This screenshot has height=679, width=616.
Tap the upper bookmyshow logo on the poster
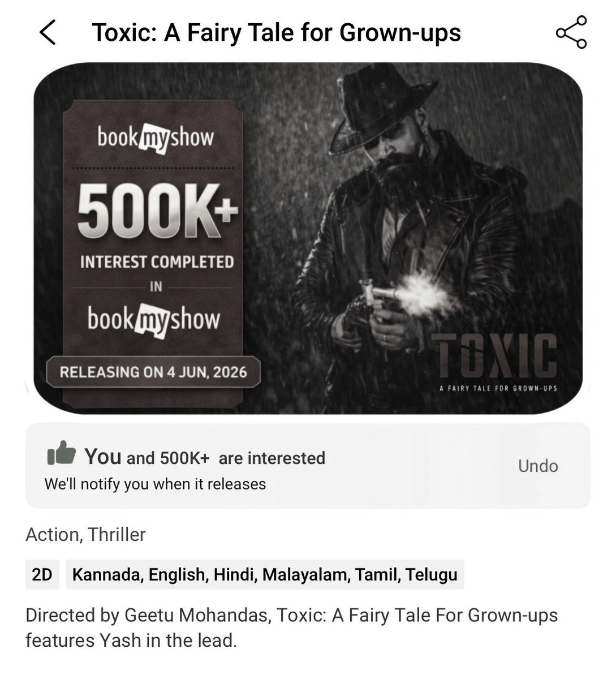click(x=155, y=137)
